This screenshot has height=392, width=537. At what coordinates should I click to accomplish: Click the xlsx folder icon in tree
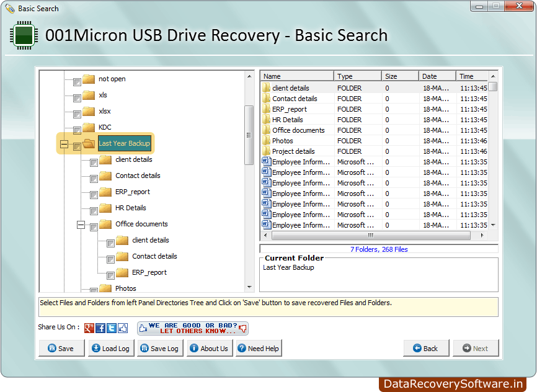tap(89, 112)
